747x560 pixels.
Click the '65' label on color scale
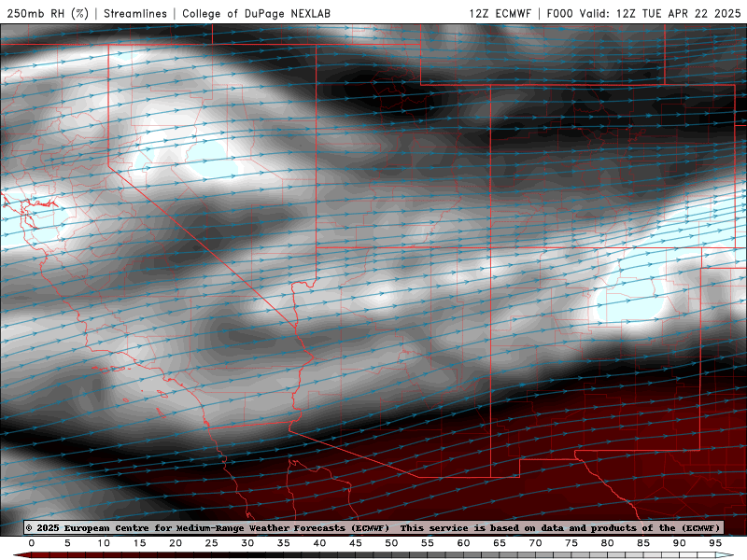[500, 543]
